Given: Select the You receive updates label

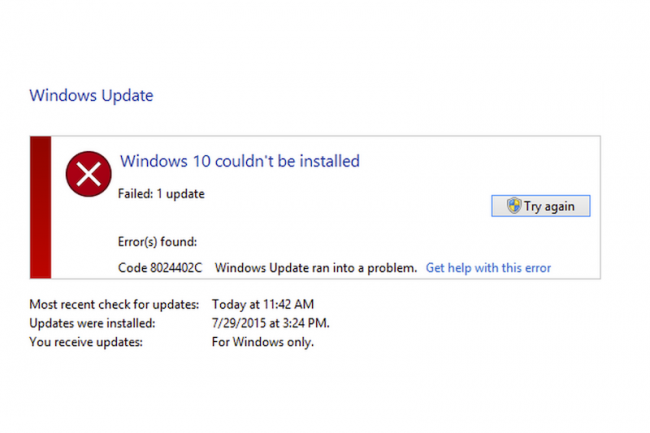Looking at the screenshot, I should (x=86, y=342).
